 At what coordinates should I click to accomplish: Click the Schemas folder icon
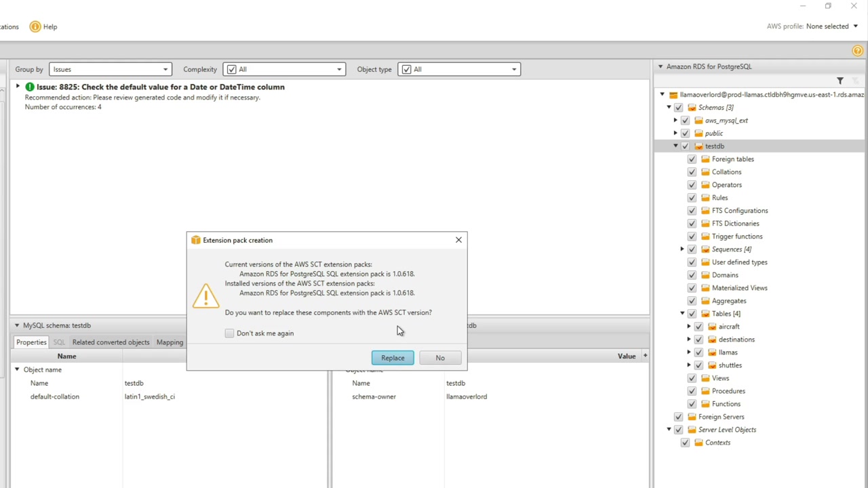(x=692, y=108)
